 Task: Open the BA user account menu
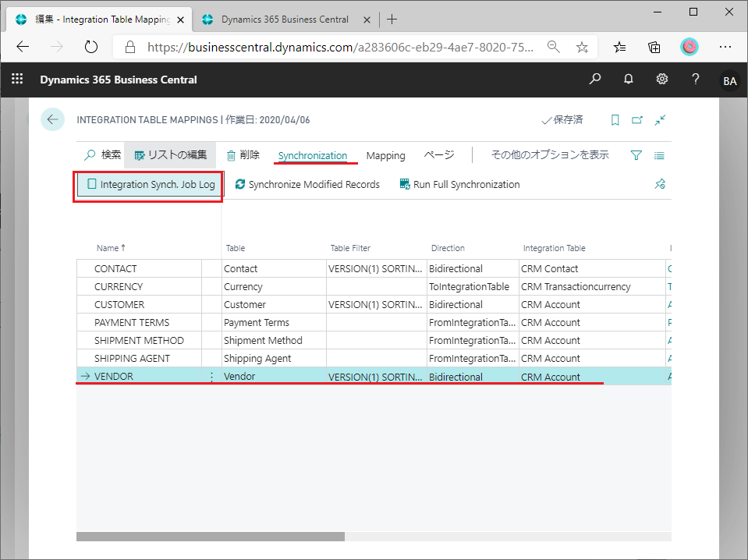tap(729, 80)
